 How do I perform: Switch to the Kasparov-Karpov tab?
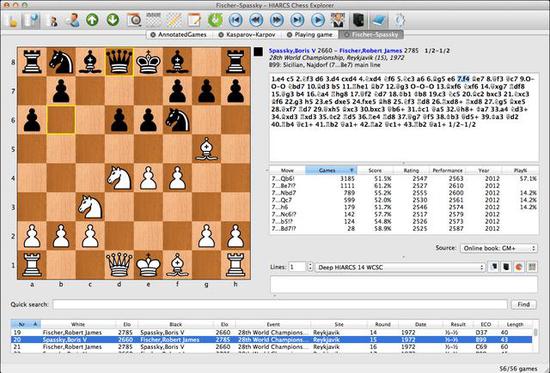[247, 35]
